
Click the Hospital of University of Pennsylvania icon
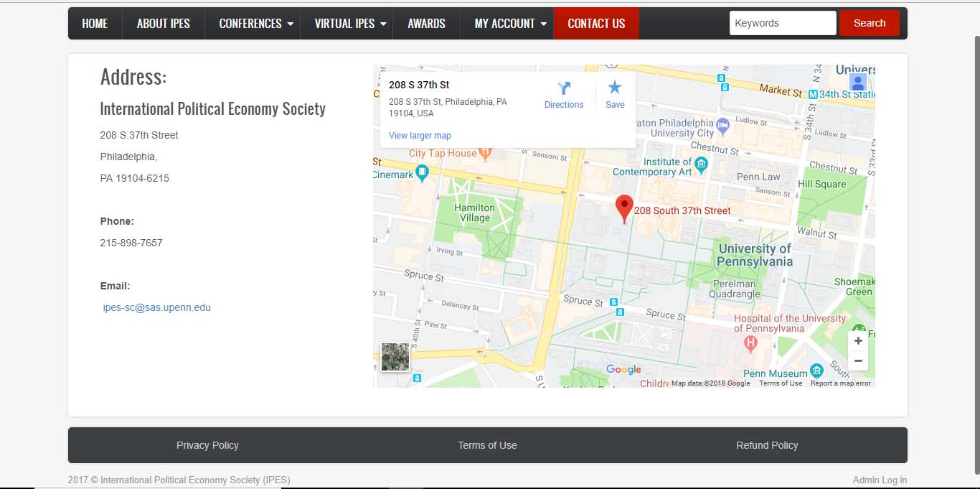pos(750,343)
